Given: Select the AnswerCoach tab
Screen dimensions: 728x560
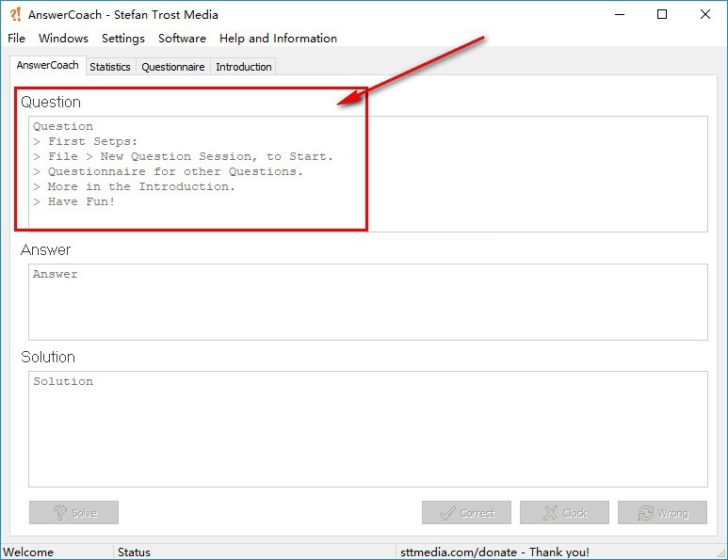Looking at the screenshot, I should [47, 66].
